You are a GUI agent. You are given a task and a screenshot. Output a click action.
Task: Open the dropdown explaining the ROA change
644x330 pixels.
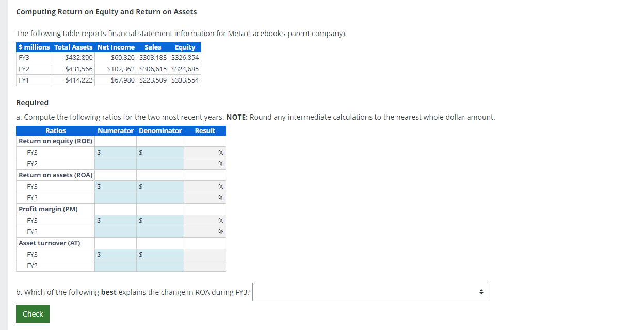371,292
